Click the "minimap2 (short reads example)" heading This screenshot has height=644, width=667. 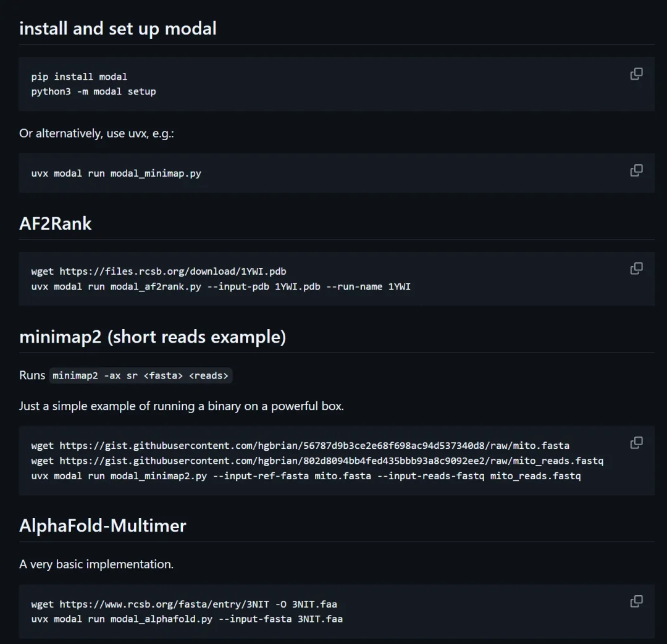tap(153, 337)
